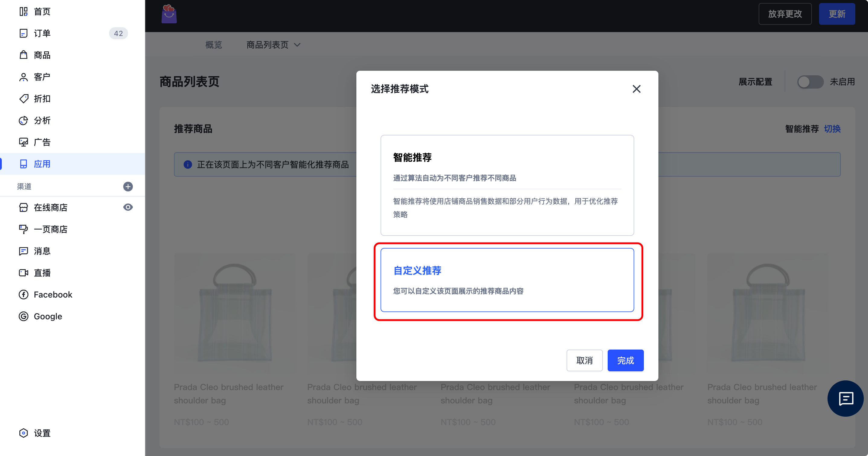Expand the 商品列表页 dropdown tab
This screenshot has width=868, height=456.
(273, 45)
